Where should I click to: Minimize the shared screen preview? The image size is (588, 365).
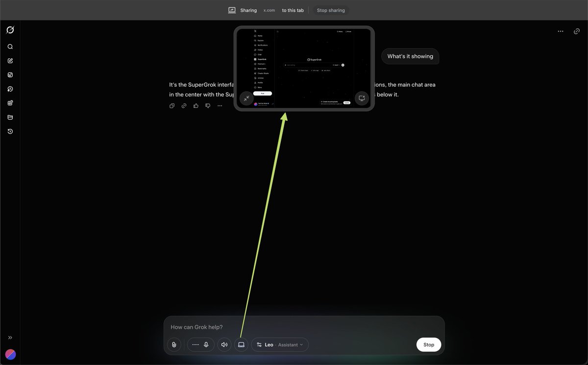(246, 98)
